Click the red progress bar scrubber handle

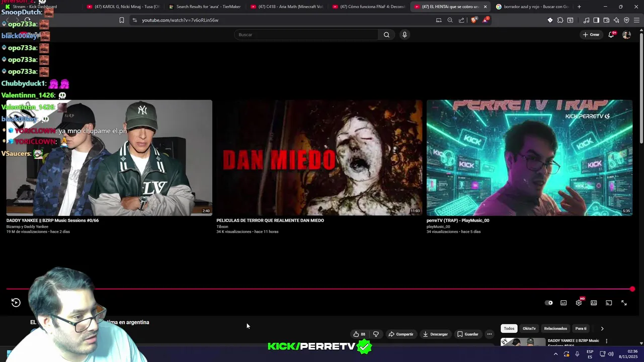[x=632, y=289]
